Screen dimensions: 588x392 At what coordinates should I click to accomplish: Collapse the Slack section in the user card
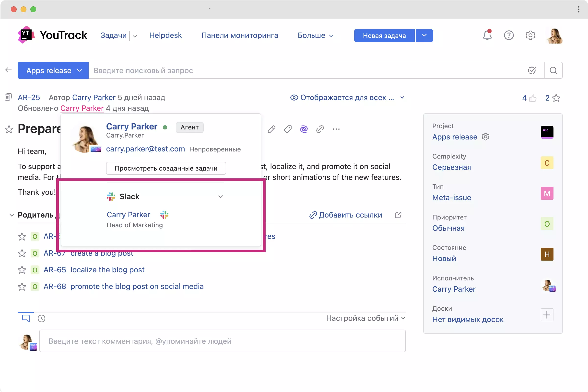click(221, 196)
